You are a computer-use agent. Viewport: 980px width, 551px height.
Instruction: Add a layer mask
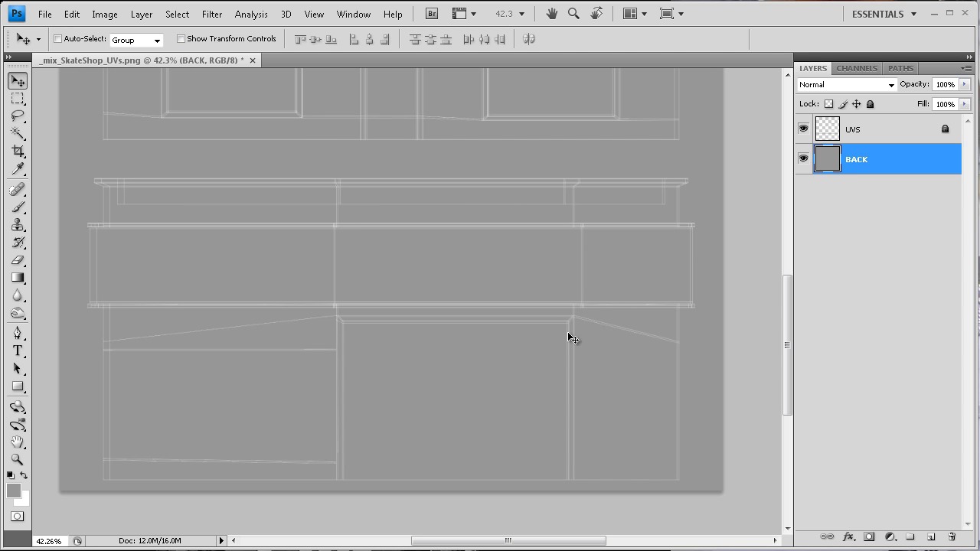[869, 537]
